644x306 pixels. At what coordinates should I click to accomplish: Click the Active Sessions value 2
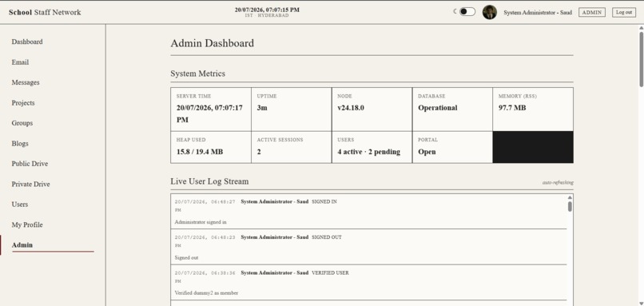click(259, 152)
